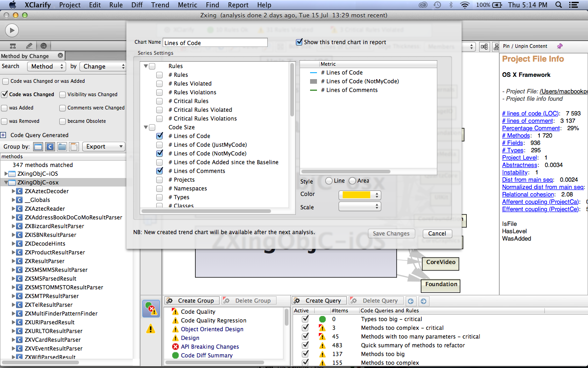Uncheck Show this trend chart in report
The image size is (588, 368).
coord(300,42)
